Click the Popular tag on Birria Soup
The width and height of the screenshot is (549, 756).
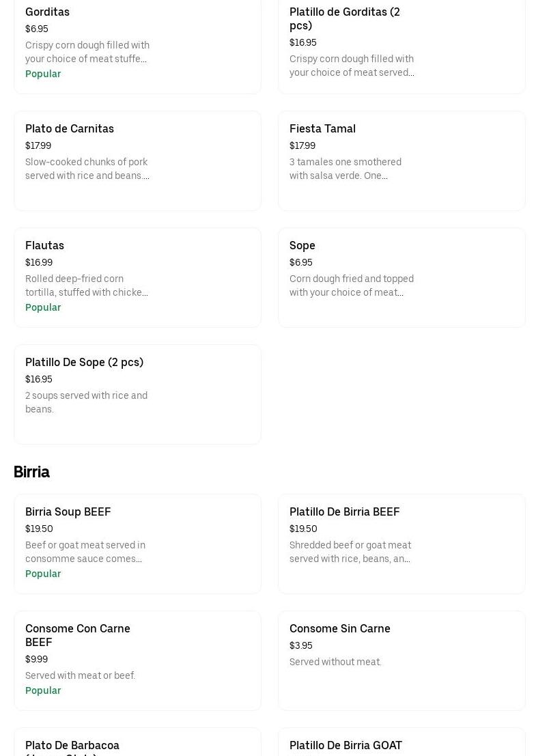(x=43, y=574)
